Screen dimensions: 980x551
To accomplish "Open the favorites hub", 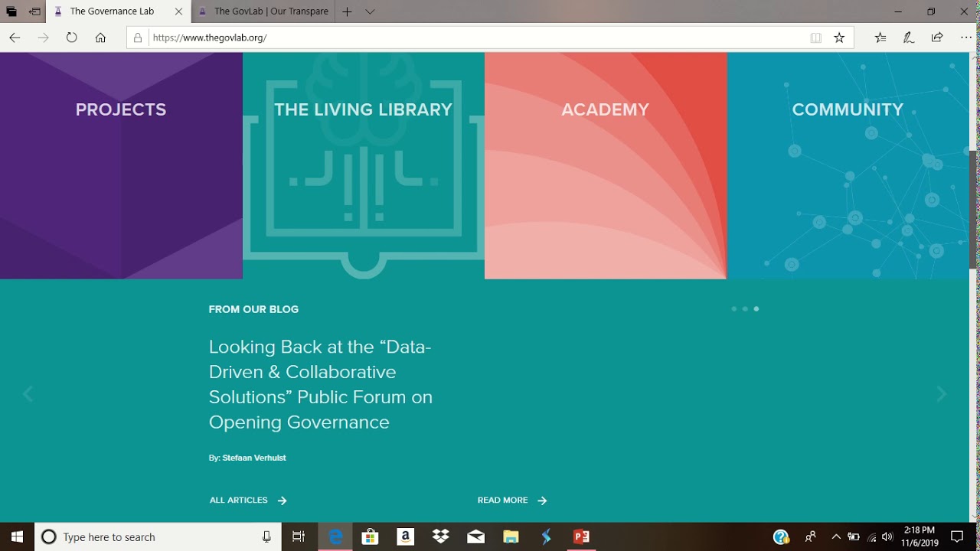I will coord(880,37).
